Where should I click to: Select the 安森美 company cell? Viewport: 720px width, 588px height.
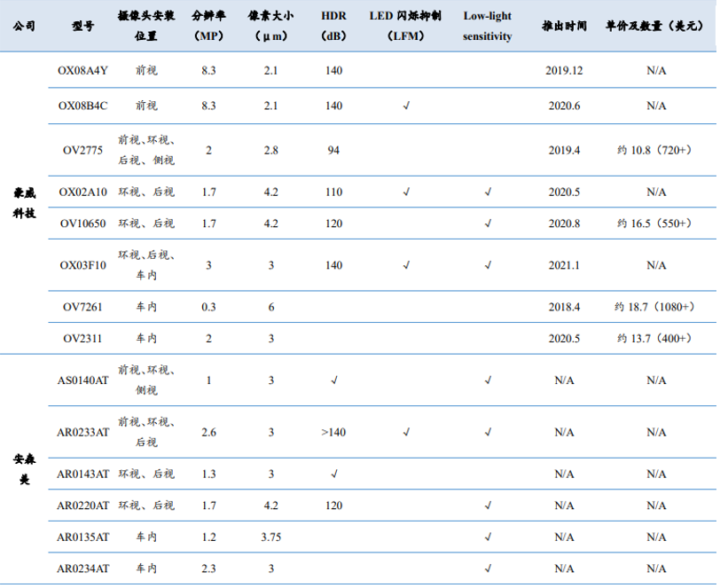pyautogui.click(x=24, y=469)
